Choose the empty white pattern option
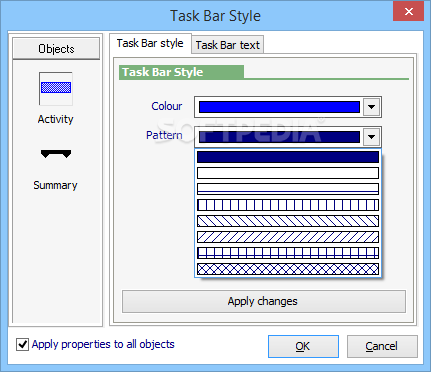 288,173
